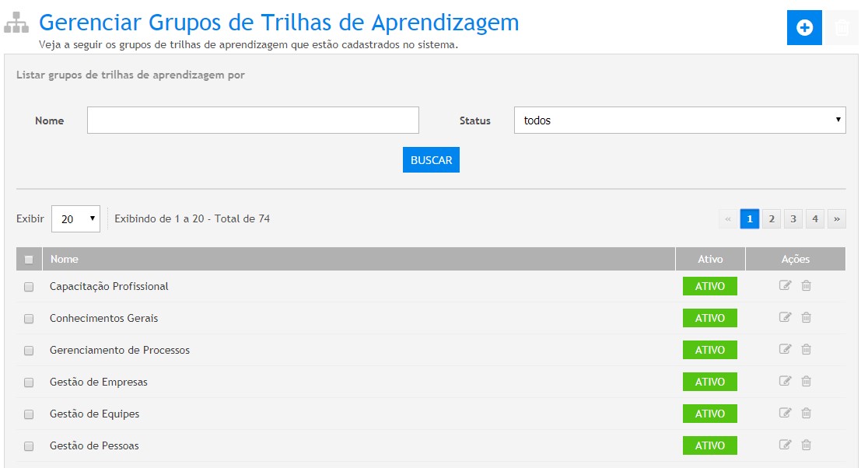868x468 pixels.
Task: Remove the Gestão de Pessoas group
Action: (806, 445)
